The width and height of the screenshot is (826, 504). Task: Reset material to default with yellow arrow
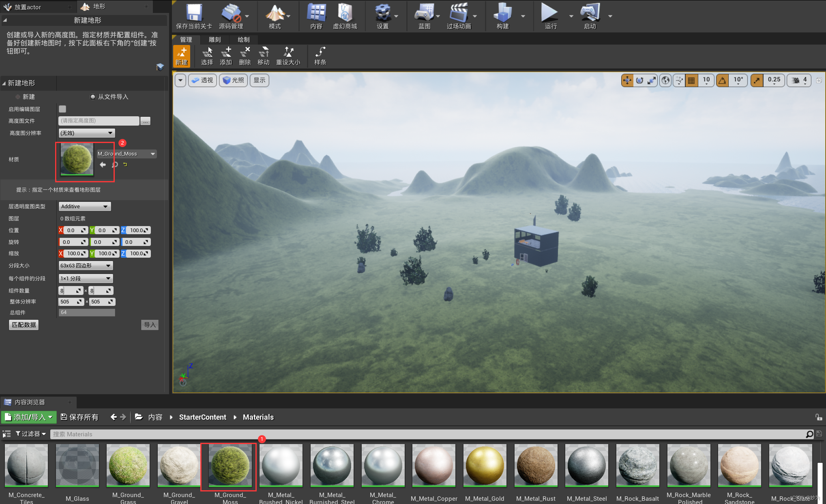[x=125, y=164]
